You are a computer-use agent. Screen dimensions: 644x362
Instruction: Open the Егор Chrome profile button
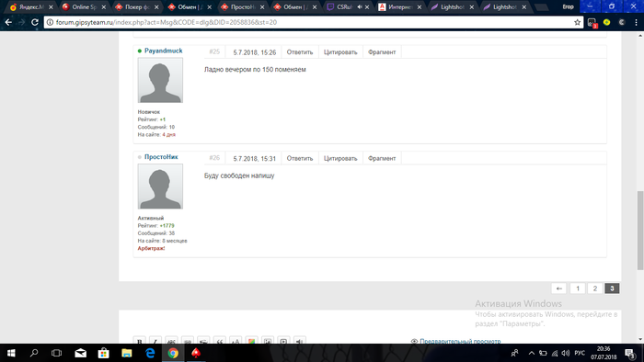pyautogui.click(x=568, y=7)
